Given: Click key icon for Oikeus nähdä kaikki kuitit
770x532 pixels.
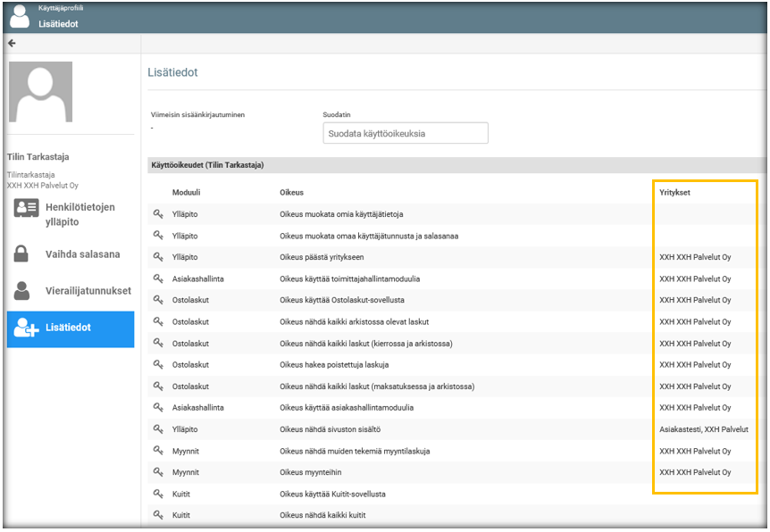Looking at the screenshot, I should pyautogui.click(x=158, y=515).
